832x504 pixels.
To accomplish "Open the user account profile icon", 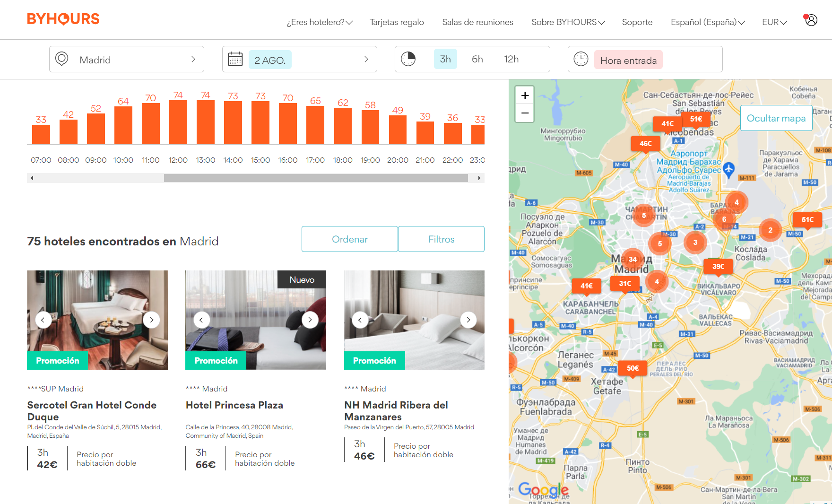I will [811, 20].
